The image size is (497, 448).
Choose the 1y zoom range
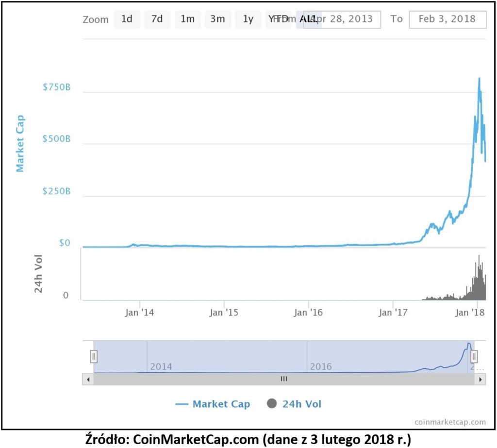[248, 19]
